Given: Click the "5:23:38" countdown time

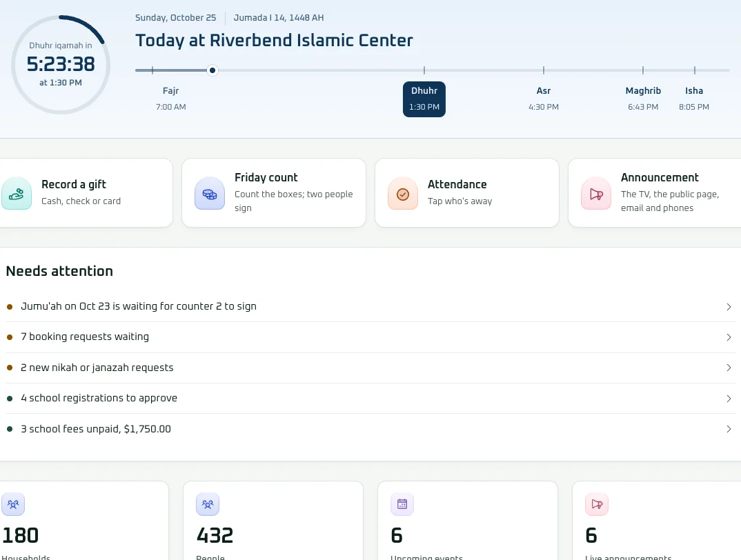Looking at the screenshot, I should tap(61, 64).
